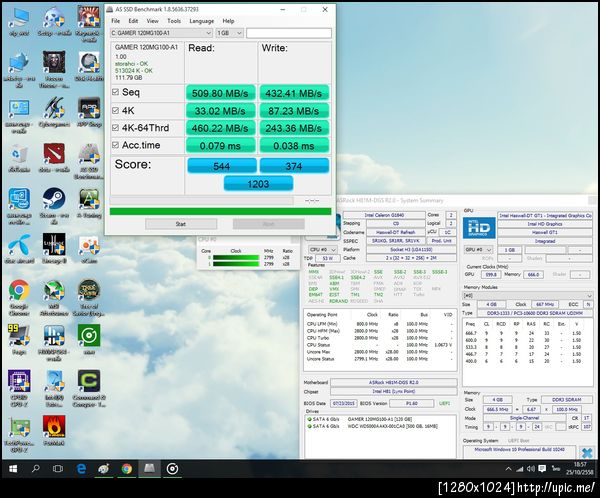The image size is (600, 498).
Task: Click the Windows Start button
Action: click(x=12, y=467)
